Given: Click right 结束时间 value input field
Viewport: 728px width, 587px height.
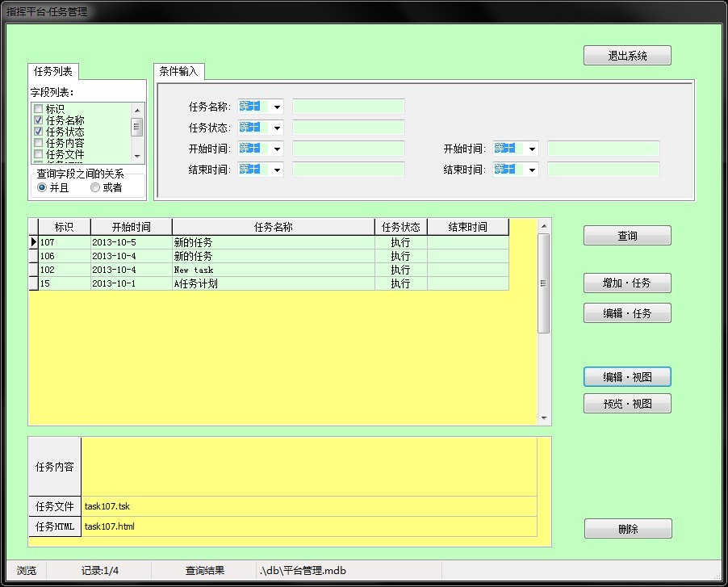Looking at the screenshot, I should click(x=604, y=170).
